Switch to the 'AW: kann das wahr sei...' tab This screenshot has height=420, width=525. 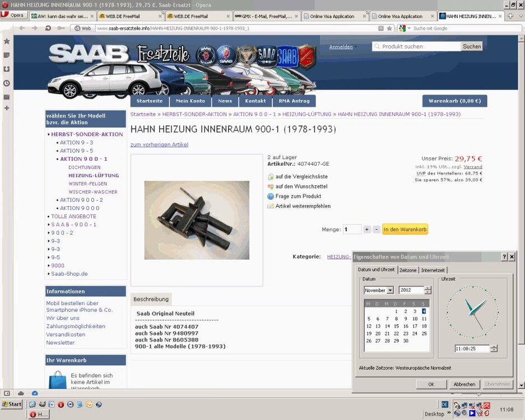(63, 16)
